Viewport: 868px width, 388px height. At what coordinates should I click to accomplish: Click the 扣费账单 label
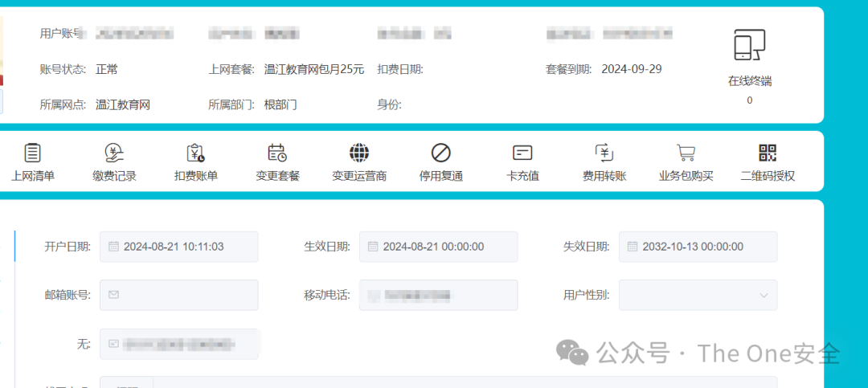[x=196, y=177]
